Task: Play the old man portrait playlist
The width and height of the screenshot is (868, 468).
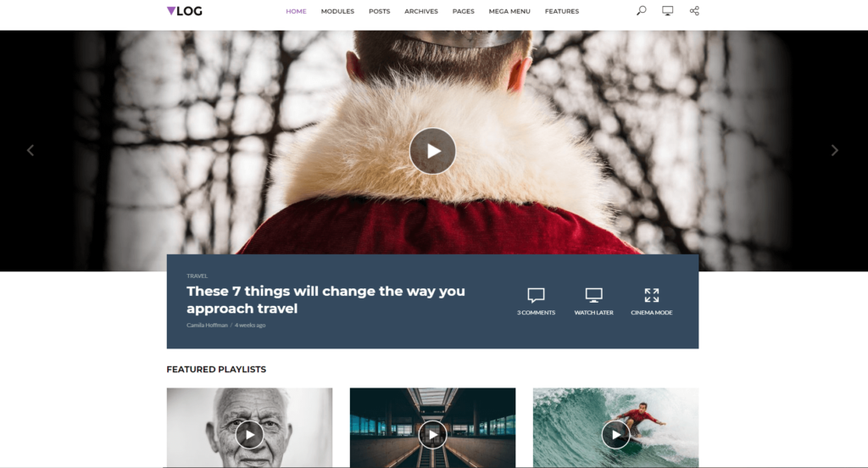Action: click(250, 435)
